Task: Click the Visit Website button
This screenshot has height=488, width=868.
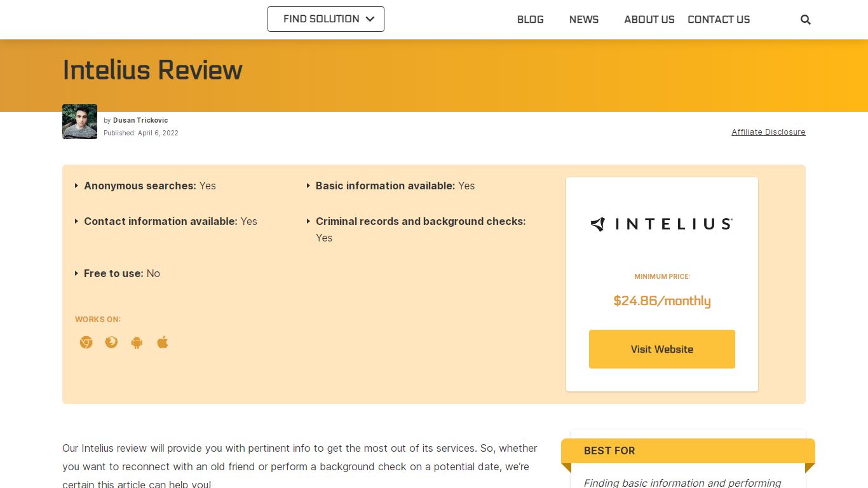Action: tap(662, 349)
